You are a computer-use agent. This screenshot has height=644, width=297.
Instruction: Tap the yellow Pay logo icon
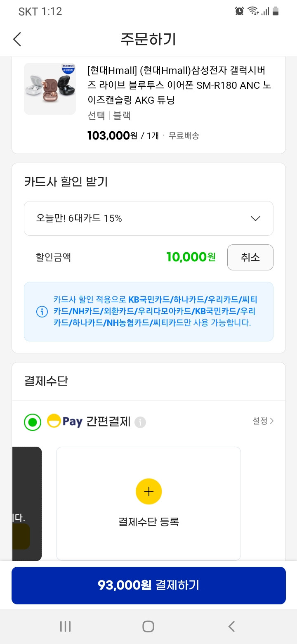(54, 421)
